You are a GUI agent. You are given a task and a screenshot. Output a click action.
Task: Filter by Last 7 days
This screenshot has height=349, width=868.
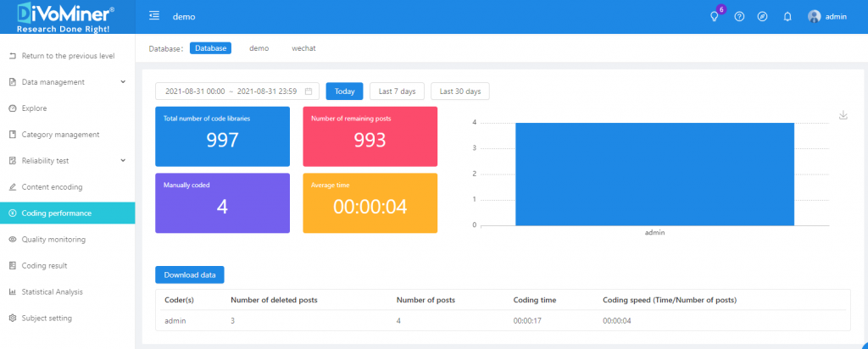coord(397,91)
